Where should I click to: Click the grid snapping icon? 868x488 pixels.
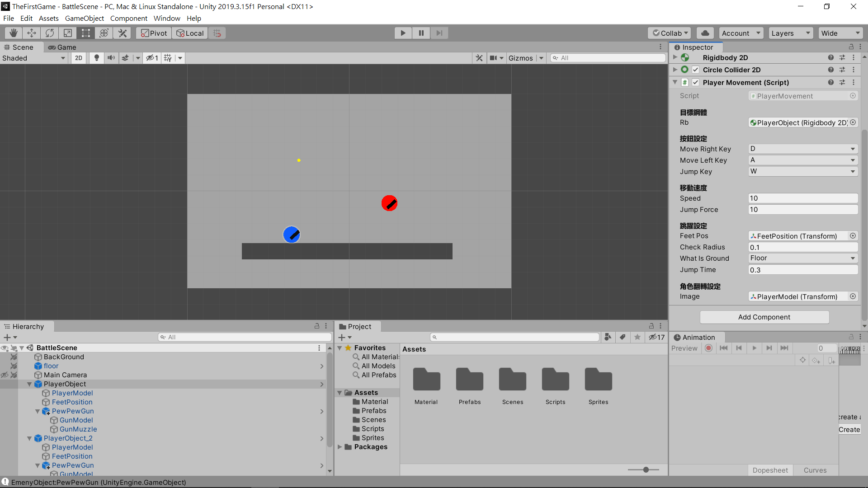(217, 33)
